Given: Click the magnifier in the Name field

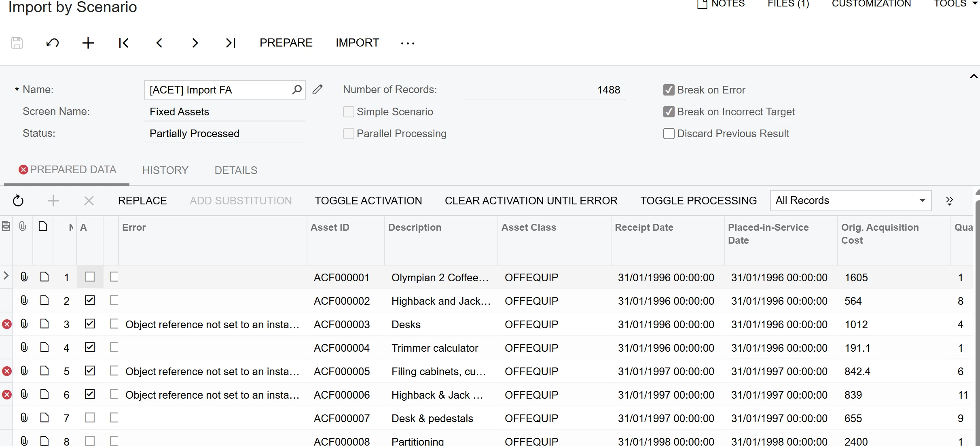Looking at the screenshot, I should click(x=297, y=89).
